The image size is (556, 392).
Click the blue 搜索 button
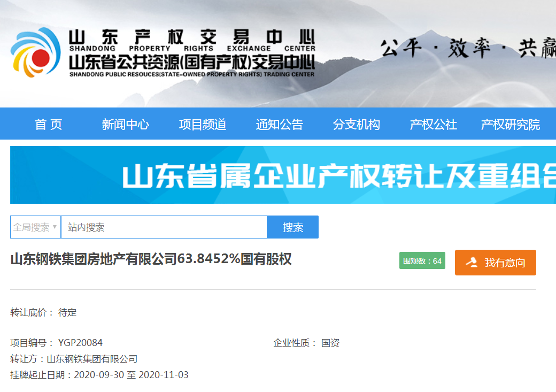pyautogui.click(x=292, y=227)
